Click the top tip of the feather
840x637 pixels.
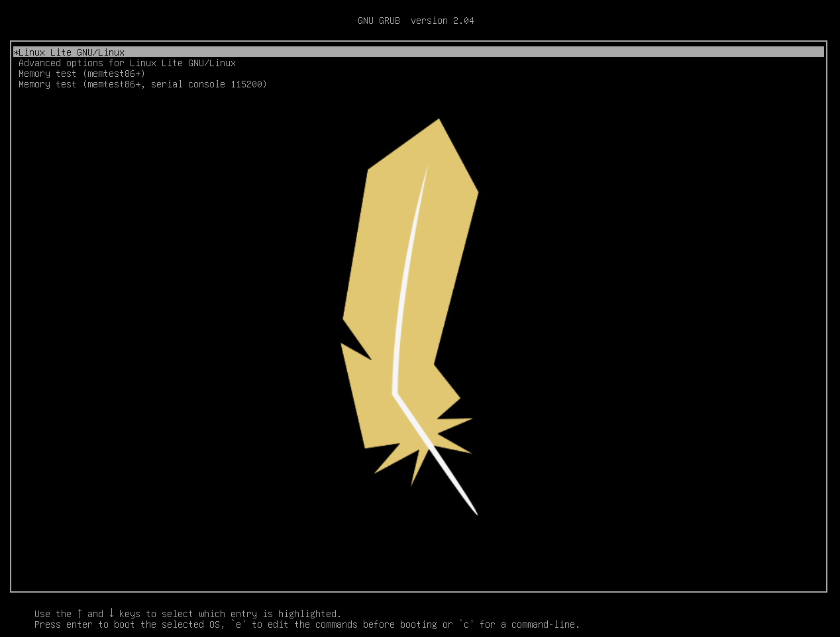pyautogui.click(x=438, y=122)
